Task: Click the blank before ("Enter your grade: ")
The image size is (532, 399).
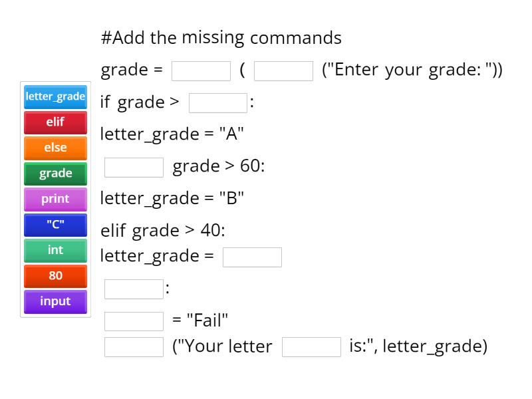Action: (x=283, y=71)
